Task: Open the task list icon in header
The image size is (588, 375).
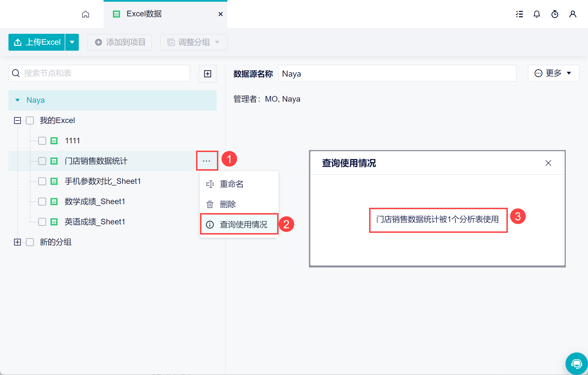Action: pyautogui.click(x=519, y=14)
